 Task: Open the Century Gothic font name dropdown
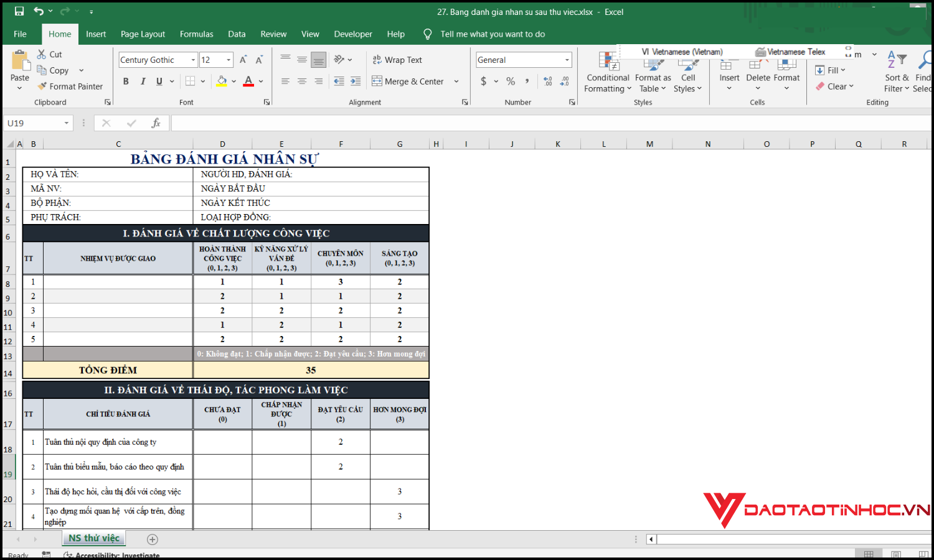click(194, 60)
